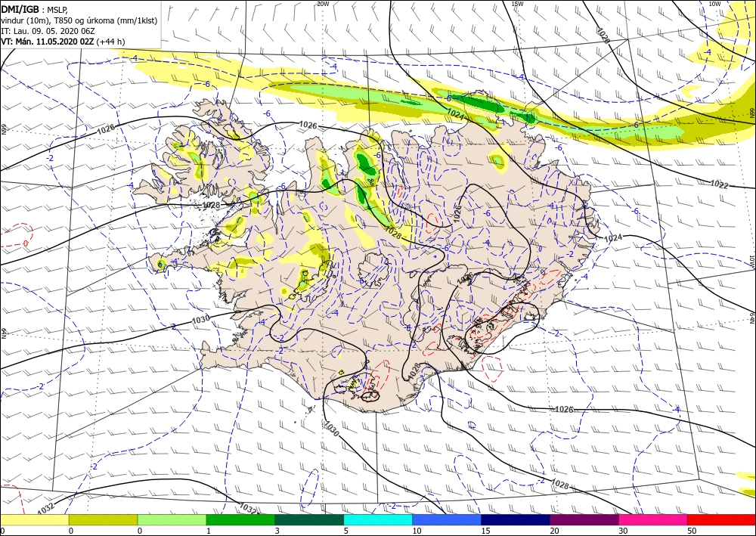Select the purple legend swatch
The height and width of the screenshot is (536, 756).
(584, 520)
